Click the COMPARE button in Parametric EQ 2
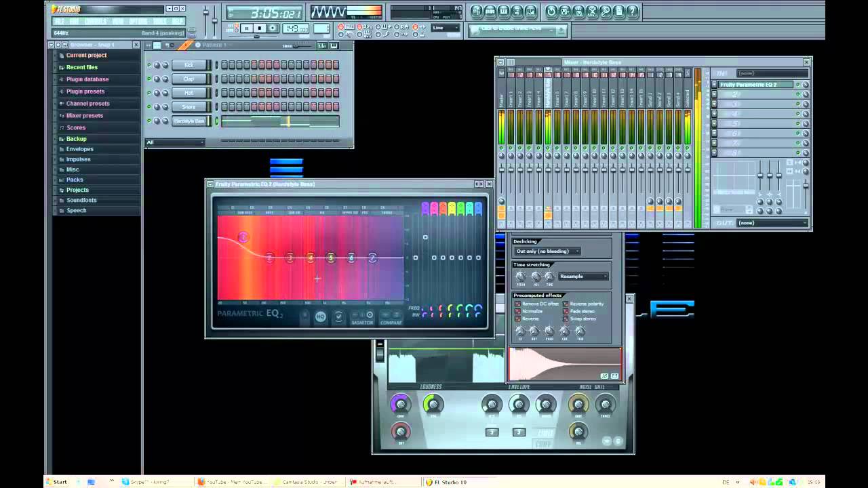868x488 pixels. point(391,317)
